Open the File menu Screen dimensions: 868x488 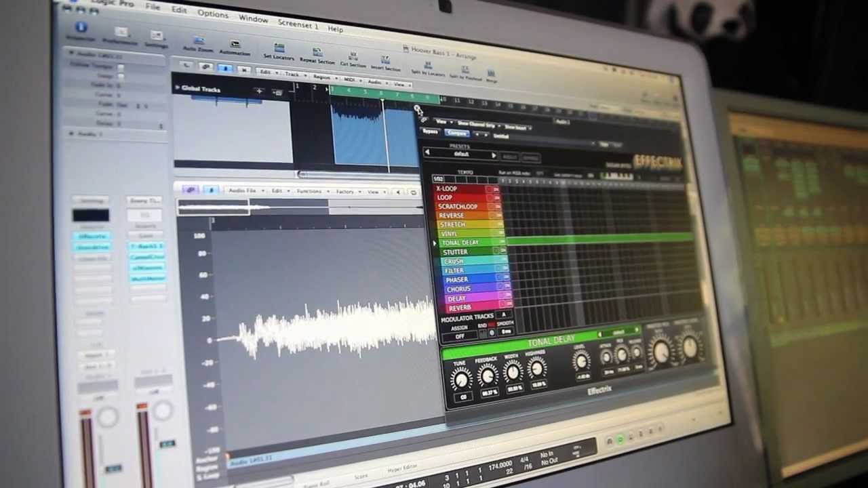pos(153,7)
